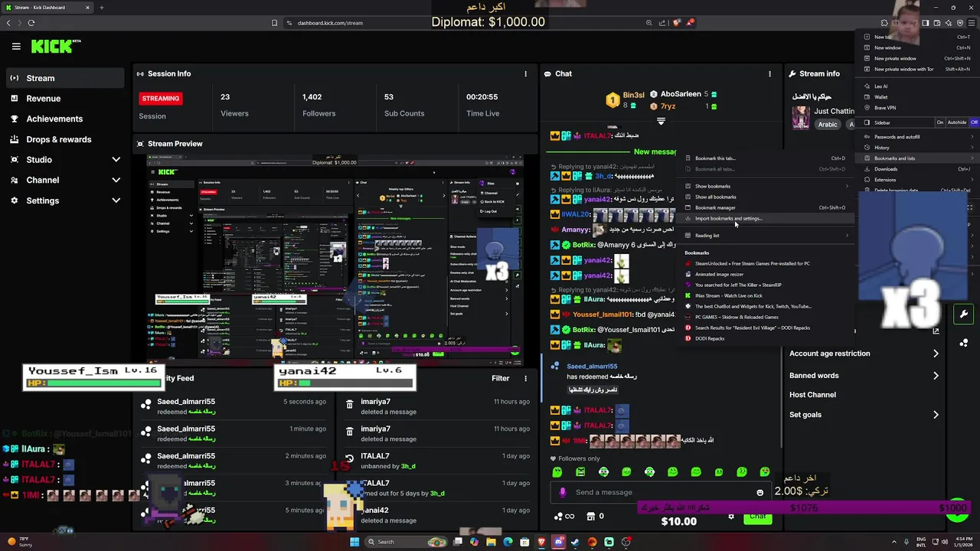980x551 pixels.
Task: Open the Host Channel setting
Action: coord(864,395)
